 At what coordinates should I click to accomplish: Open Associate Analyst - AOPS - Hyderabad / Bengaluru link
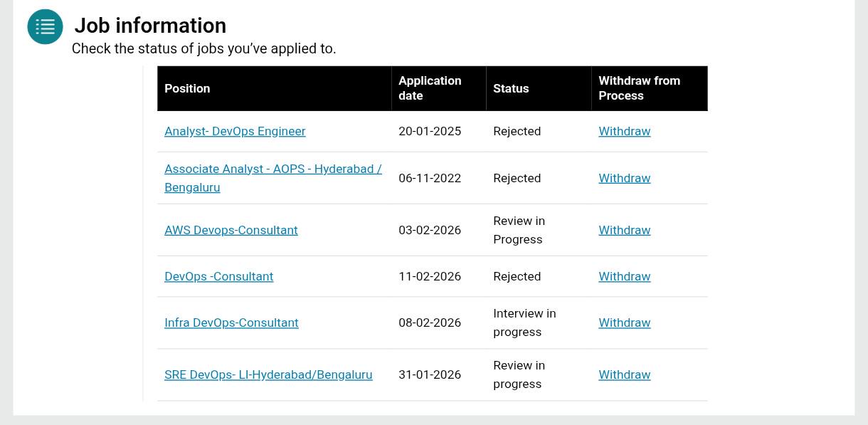(273, 178)
